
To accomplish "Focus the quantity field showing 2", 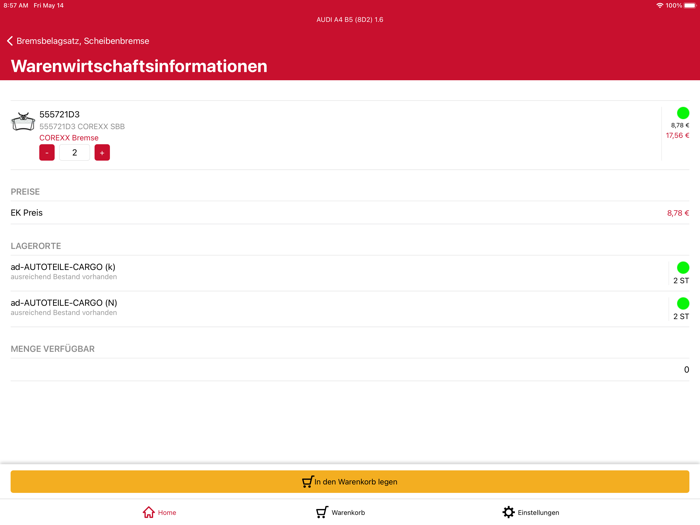I will 75,153.
